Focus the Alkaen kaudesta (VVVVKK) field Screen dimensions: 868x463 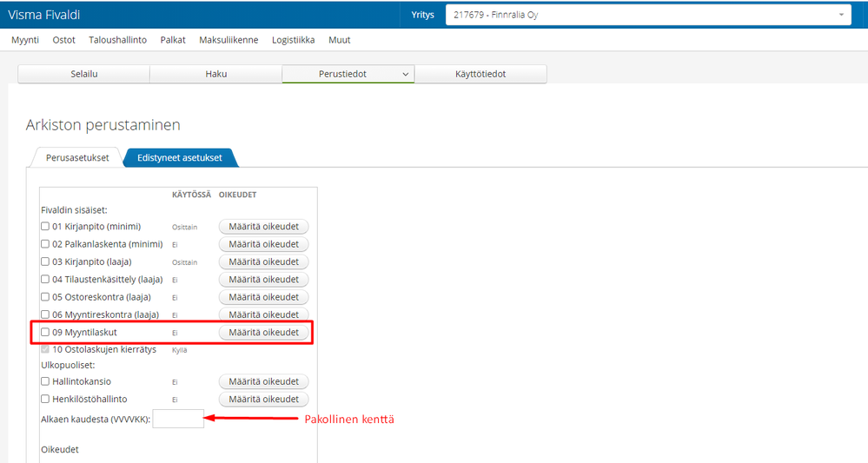click(x=178, y=419)
